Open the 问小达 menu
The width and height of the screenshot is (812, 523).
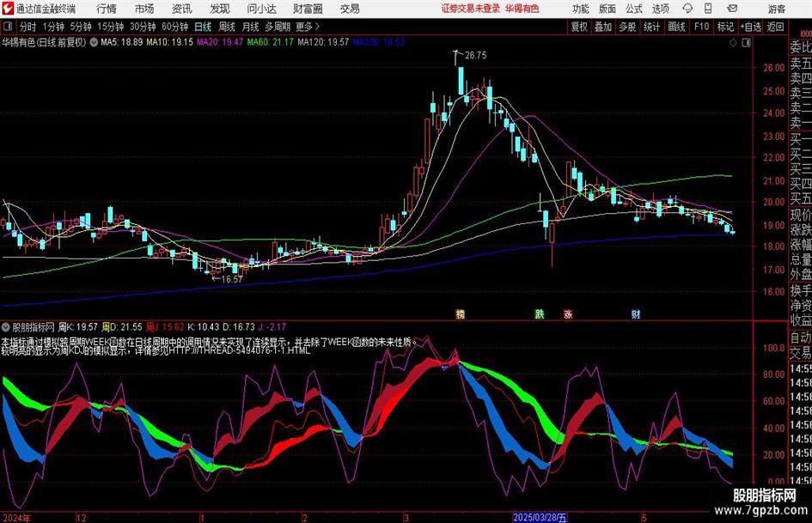click(261, 9)
